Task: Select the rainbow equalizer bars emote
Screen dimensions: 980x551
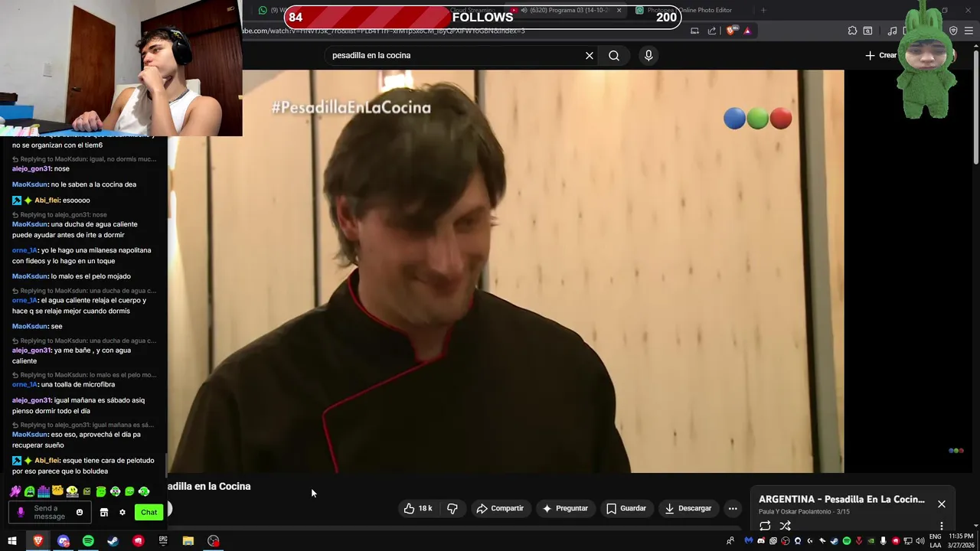Action: tap(44, 491)
